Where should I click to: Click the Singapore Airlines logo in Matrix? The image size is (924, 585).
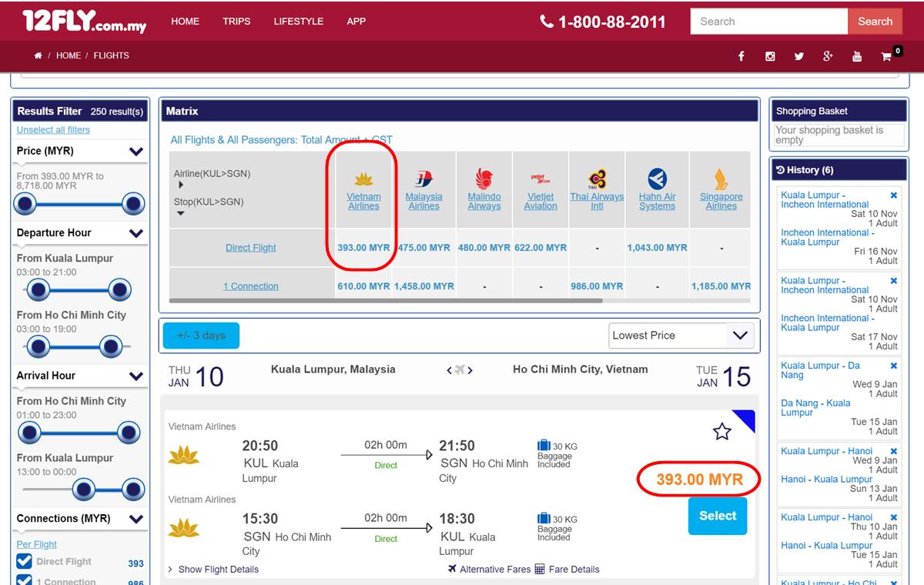click(x=721, y=179)
